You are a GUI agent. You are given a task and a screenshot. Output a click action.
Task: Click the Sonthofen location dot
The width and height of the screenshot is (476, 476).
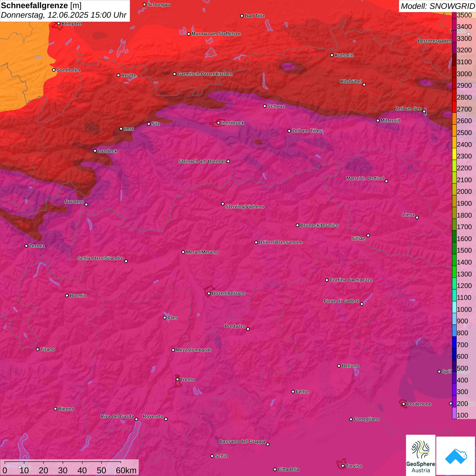(x=54, y=70)
